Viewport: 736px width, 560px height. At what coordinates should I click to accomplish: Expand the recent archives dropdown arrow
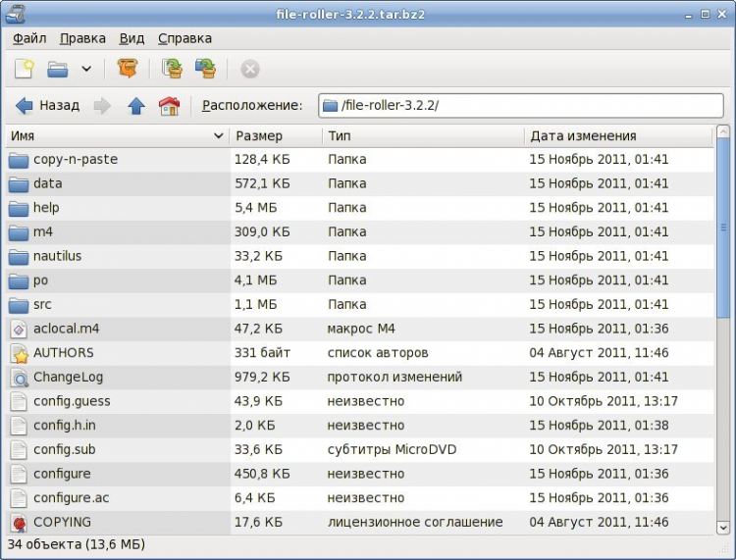[86, 69]
